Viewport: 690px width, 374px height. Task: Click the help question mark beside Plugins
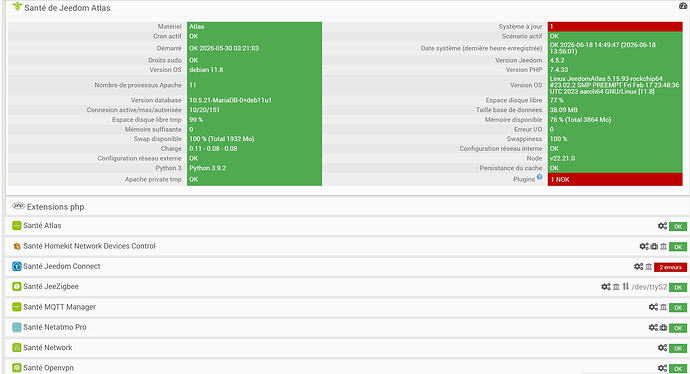(x=540, y=177)
